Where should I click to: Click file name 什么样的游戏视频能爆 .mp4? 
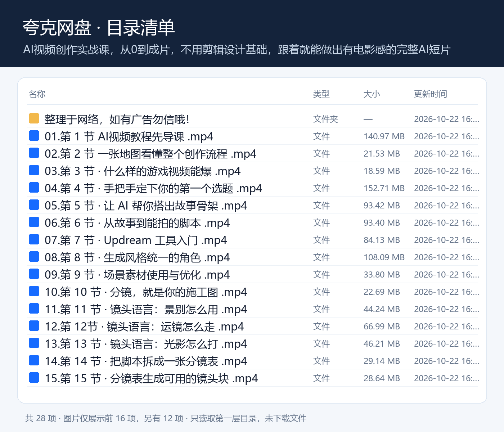pos(172,171)
